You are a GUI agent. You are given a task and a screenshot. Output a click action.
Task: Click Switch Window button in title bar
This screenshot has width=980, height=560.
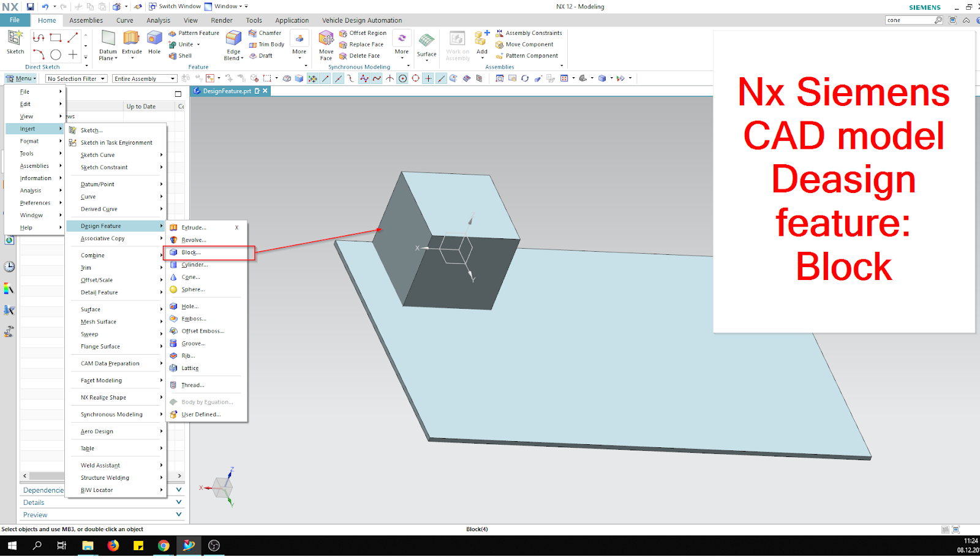click(x=175, y=6)
